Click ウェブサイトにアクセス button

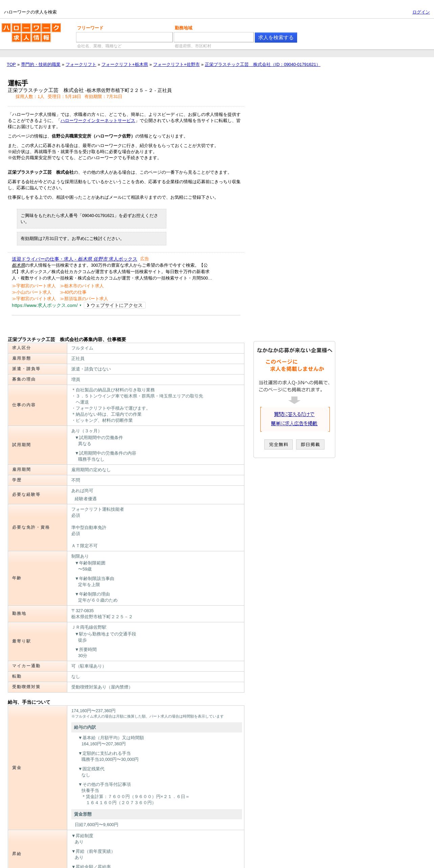point(115,305)
